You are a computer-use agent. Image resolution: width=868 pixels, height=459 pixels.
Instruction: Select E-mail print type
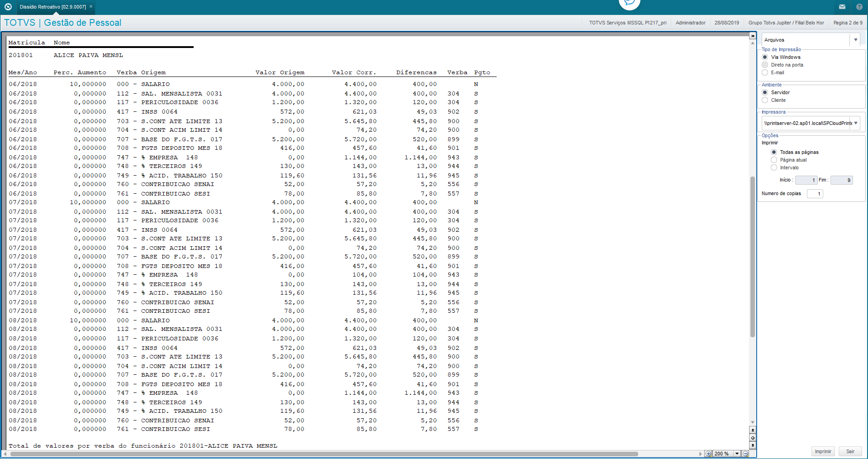pos(765,72)
